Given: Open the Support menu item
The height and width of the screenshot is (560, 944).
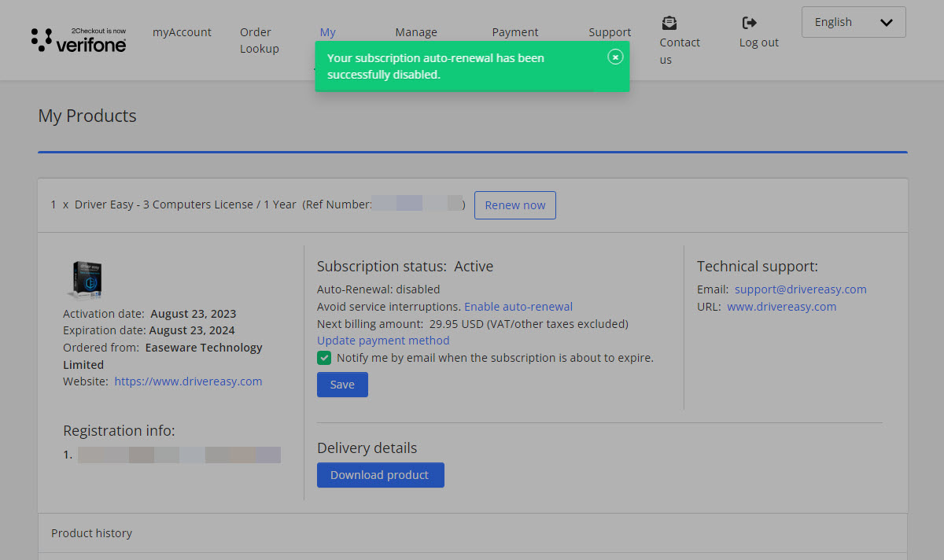Looking at the screenshot, I should coord(610,32).
